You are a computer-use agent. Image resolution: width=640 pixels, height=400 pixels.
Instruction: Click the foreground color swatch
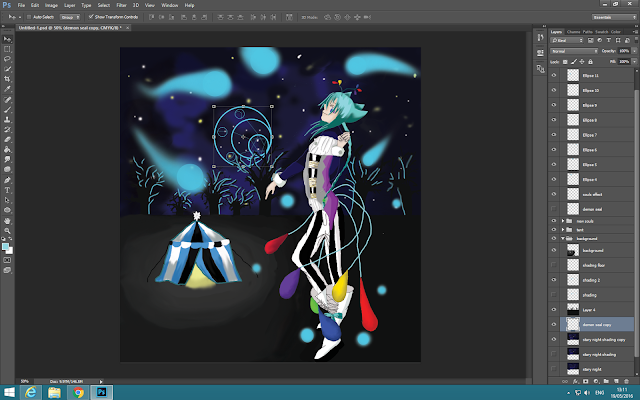(x=5, y=247)
